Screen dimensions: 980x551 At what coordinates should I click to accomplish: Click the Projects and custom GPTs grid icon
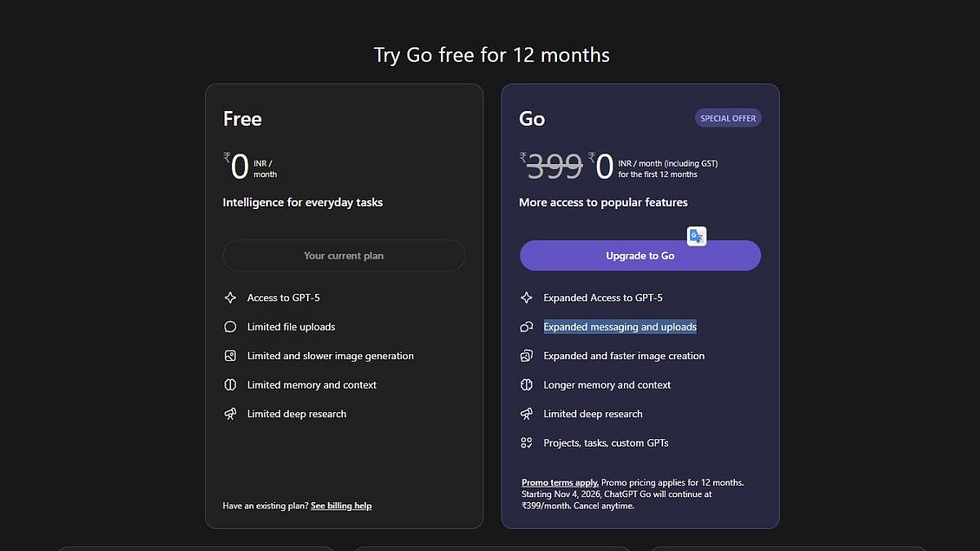click(528, 442)
